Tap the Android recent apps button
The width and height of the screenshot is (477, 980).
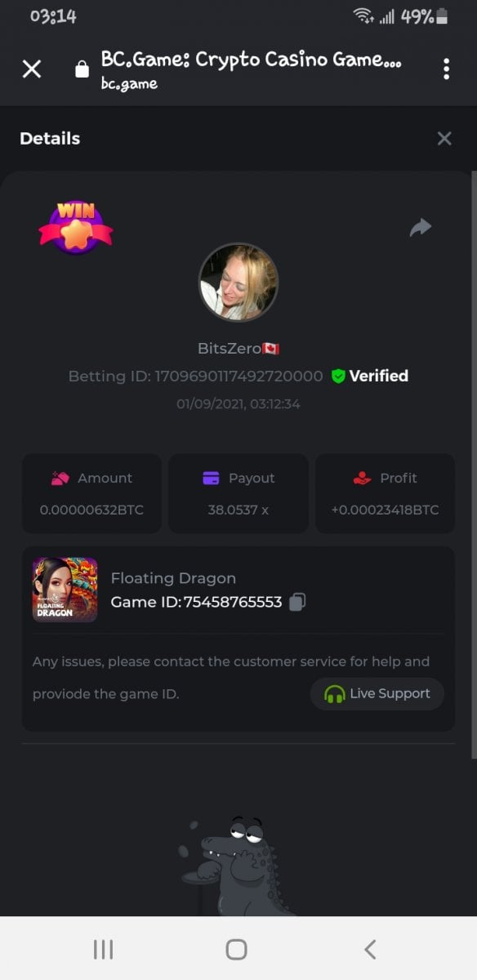coord(103,949)
